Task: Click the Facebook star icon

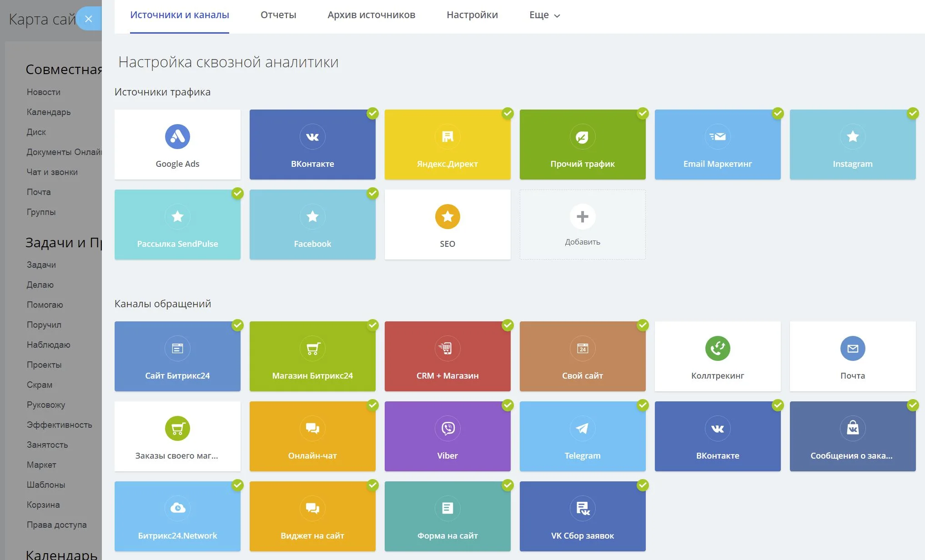Action: (312, 216)
